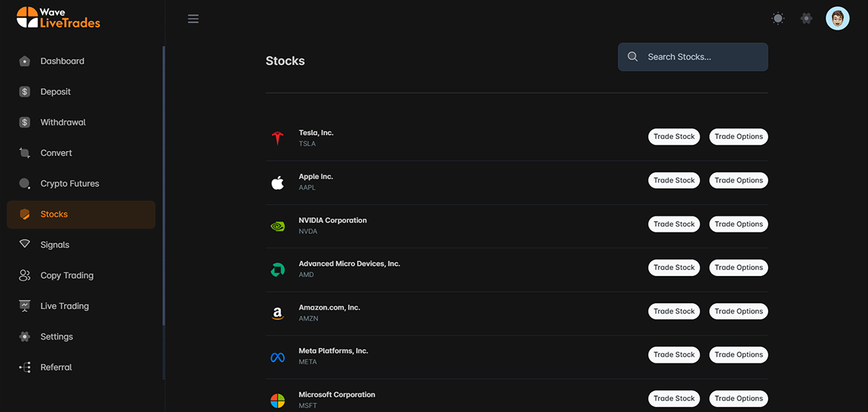Click the Wave LiveTrades logo
Screen dimensions: 868x412
(x=59, y=17)
